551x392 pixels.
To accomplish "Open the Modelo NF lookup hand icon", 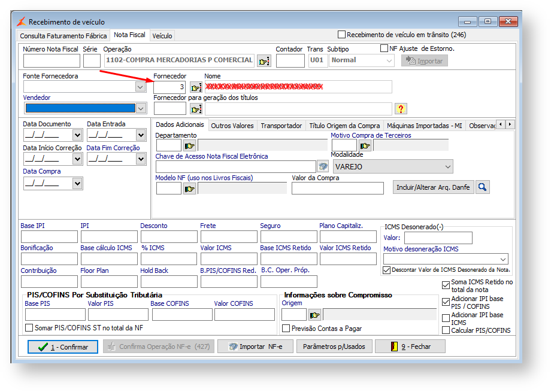I will [x=189, y=189].
